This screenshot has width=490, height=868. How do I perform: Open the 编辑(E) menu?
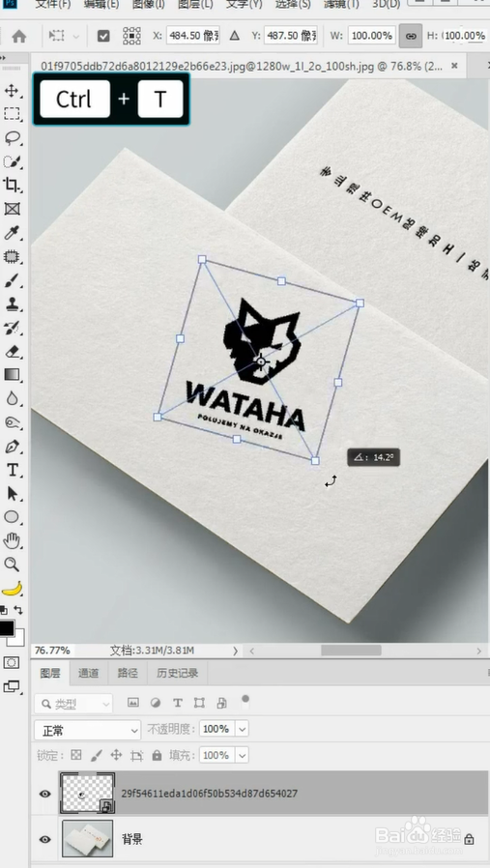click(x=101, y=5)
